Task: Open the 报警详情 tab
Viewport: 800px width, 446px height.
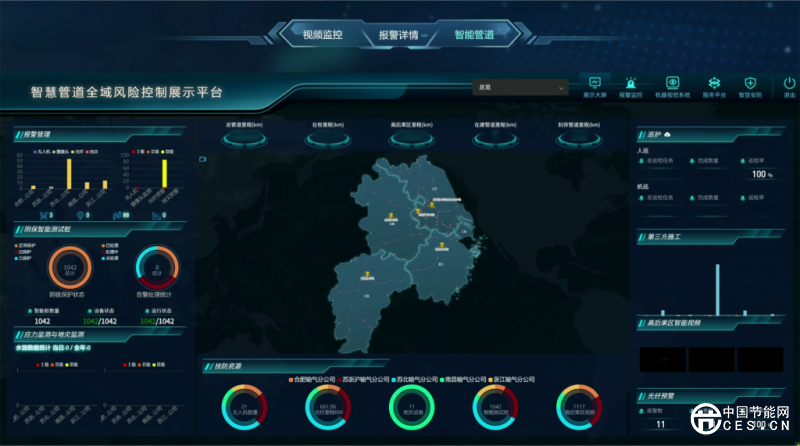Action: coord(398,35)
